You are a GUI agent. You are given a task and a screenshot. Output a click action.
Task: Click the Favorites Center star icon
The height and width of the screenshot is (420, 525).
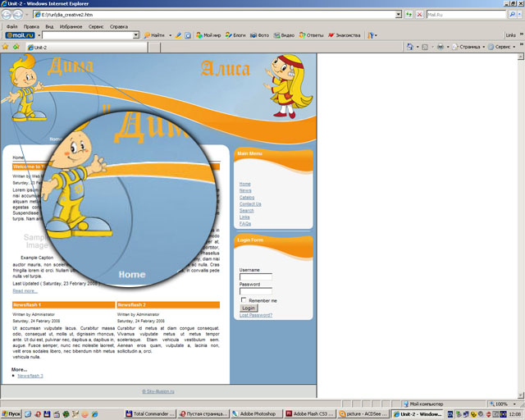coord(5,47)
